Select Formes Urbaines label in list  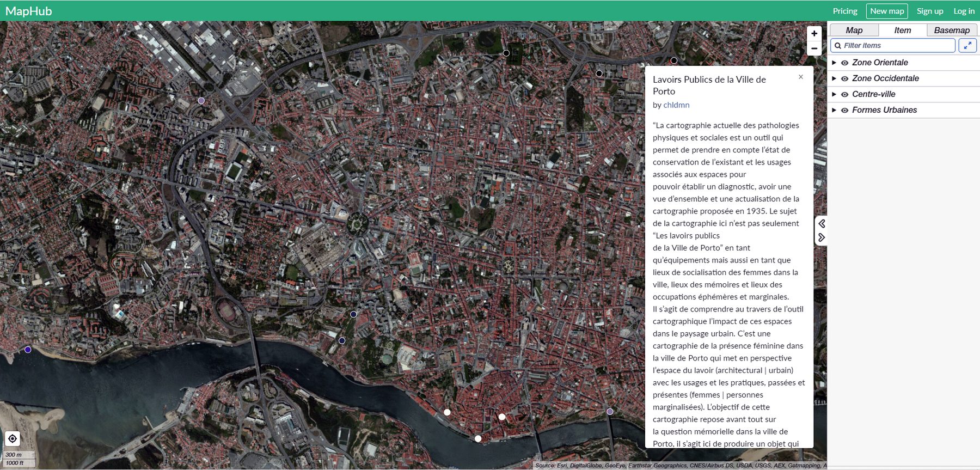click(x=884, y=110)
